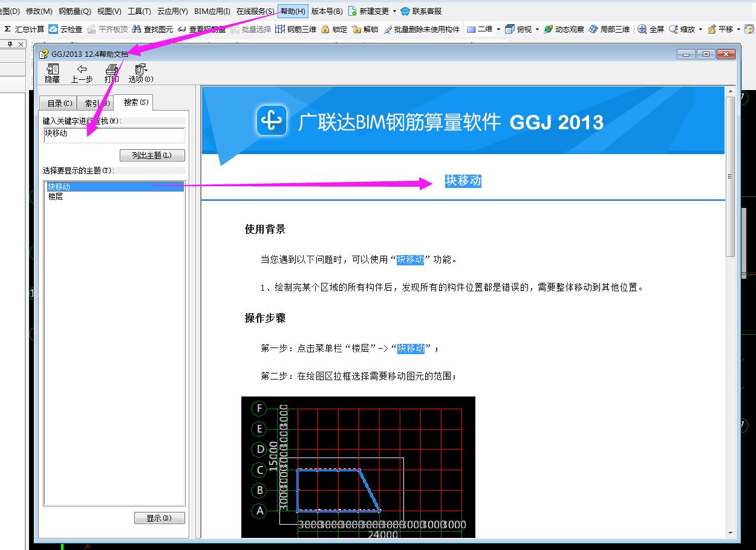The height and width of the screenshot is (550, 756).
Task: Open the 帮助(H) menu
Action: (293, 11)
